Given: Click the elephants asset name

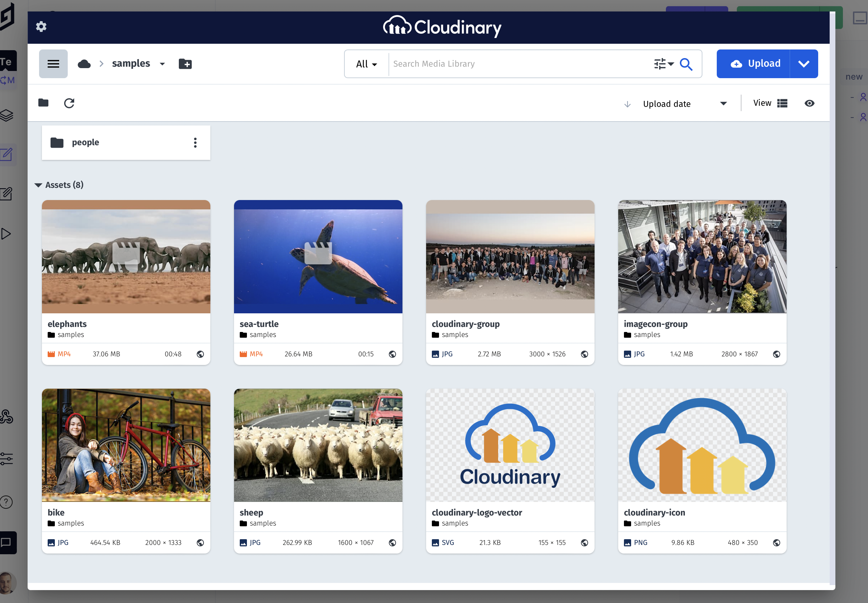Looking at the screenshot, I should tap(67, 324).
